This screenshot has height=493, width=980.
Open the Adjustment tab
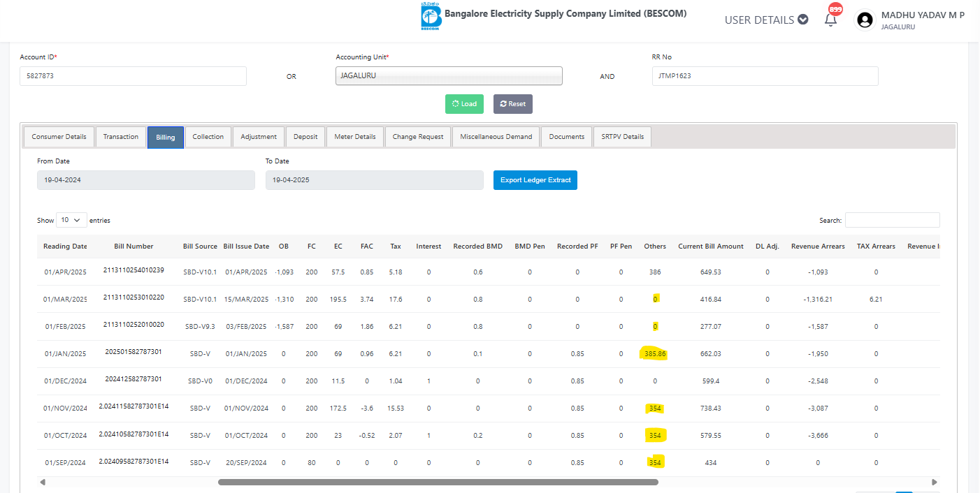coord(259,137)
